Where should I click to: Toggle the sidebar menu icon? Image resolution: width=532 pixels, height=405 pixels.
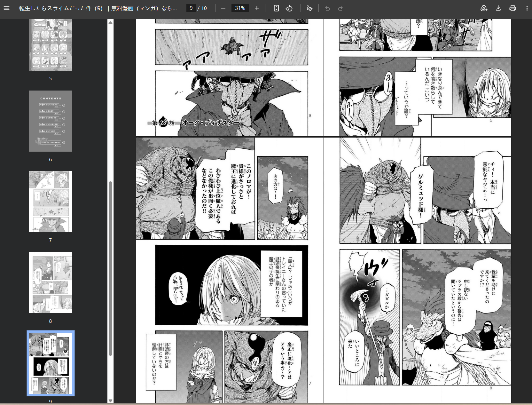6,8
